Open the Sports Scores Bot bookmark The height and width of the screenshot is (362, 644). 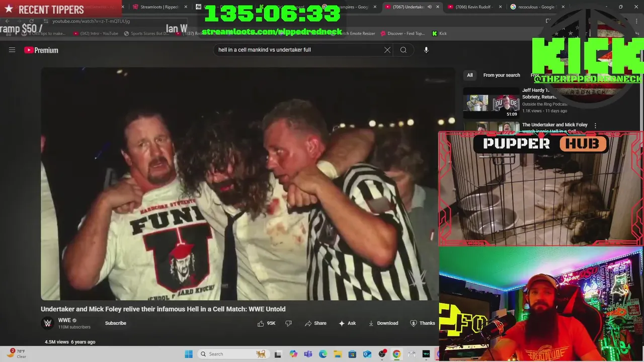click(146, 34)
